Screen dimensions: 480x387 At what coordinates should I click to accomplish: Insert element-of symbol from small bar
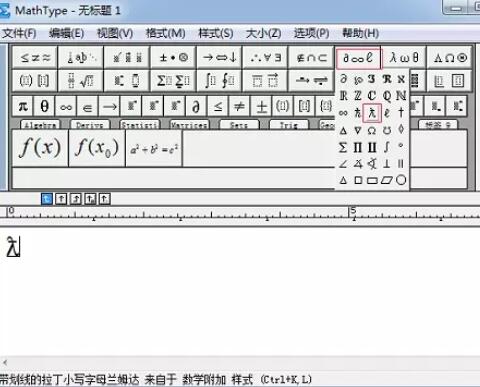[88, 107]
